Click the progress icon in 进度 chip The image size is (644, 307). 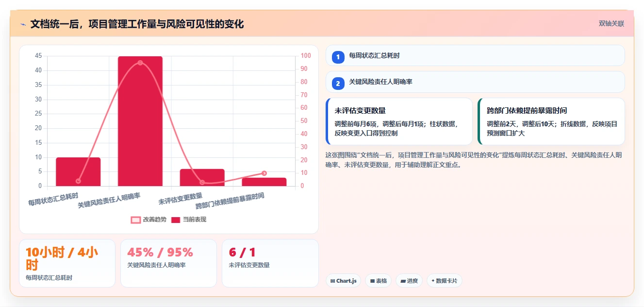403,281
